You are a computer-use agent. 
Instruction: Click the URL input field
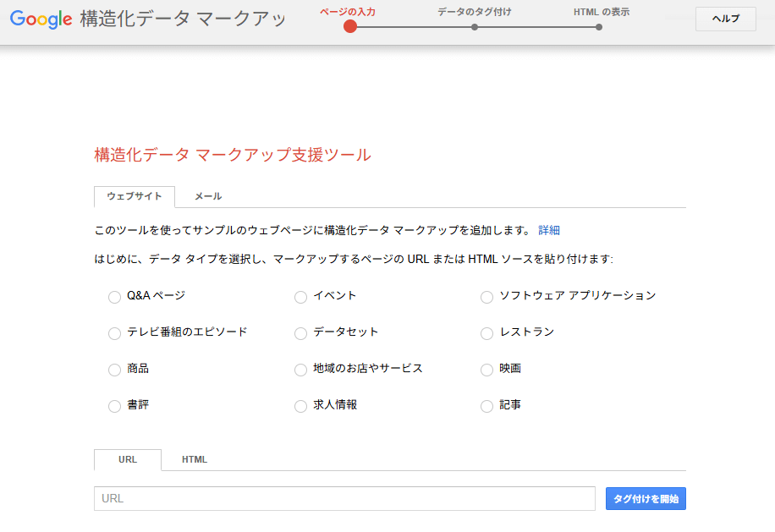pos(344,499)
